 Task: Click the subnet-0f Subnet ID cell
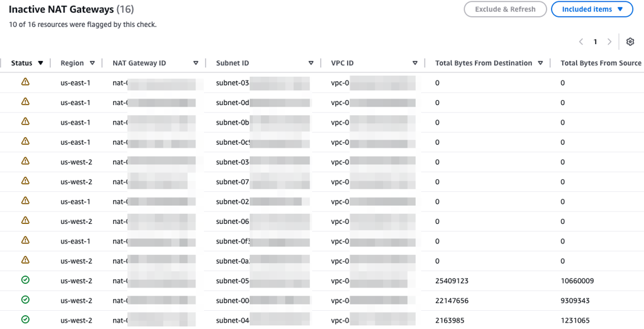(x=263, y=241)
